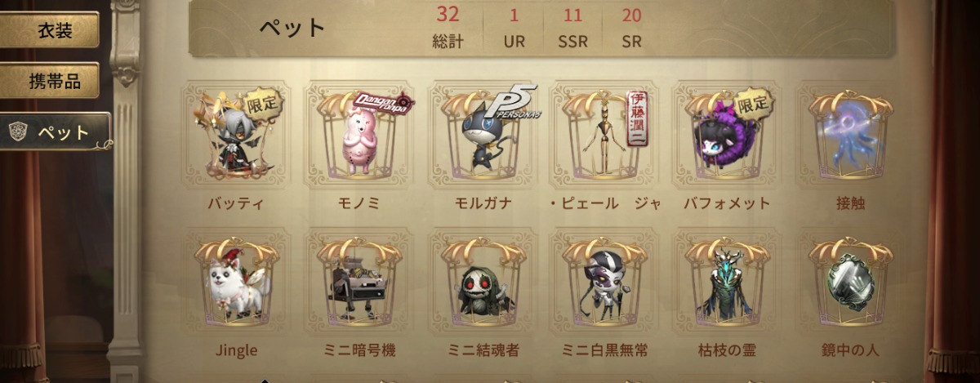This screenshot has height=383, width=980.
Task: Open the ペット tab in sidebar
Action: (x=55, y=131)
